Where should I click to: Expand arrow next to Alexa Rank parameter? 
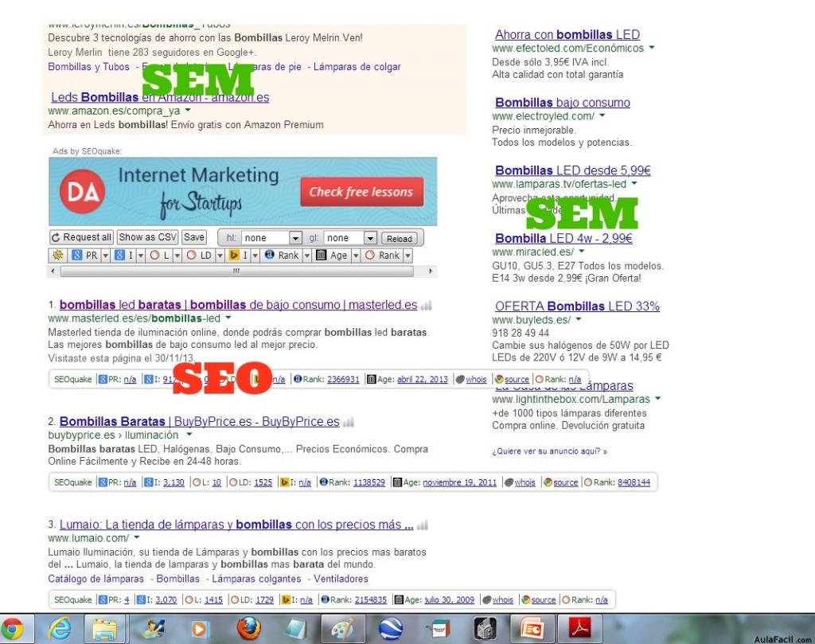click(x=306, y=256)
